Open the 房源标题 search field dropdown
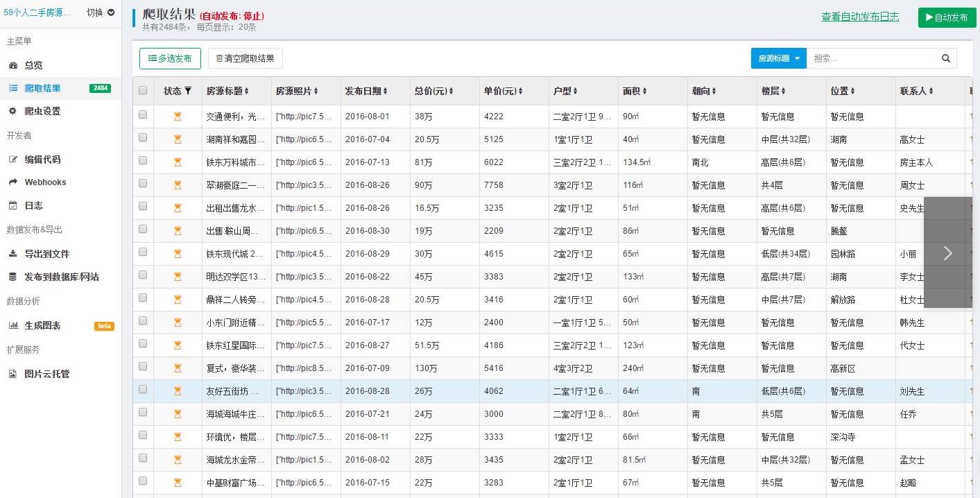The height and width of the screenshot is (498, 980). 778,59
